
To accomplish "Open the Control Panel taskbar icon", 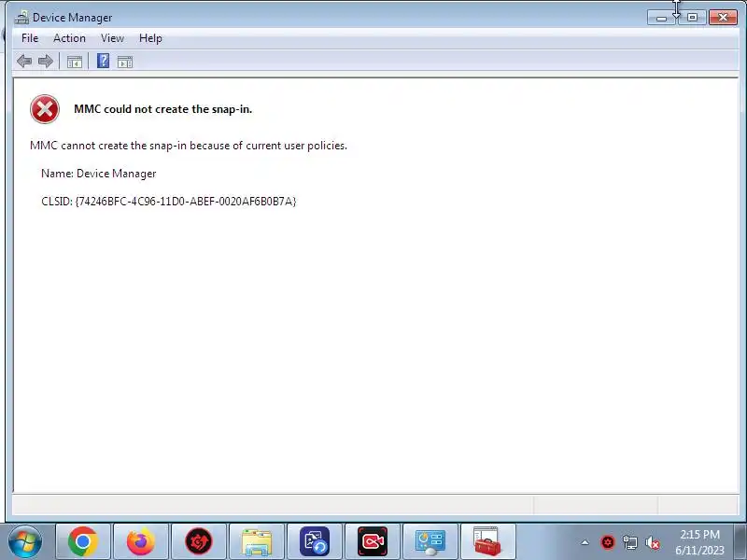I will point(430,541).
